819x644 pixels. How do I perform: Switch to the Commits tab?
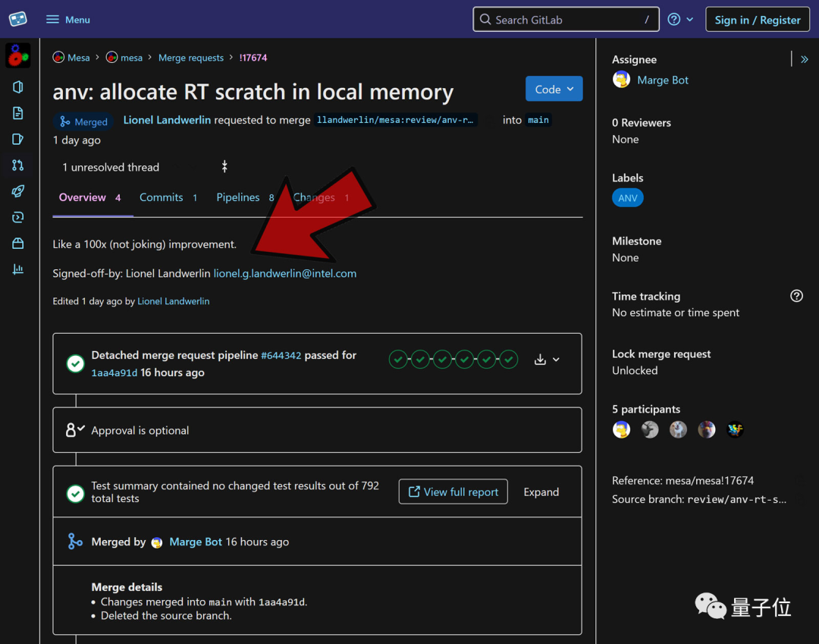(x=168, y=197)
